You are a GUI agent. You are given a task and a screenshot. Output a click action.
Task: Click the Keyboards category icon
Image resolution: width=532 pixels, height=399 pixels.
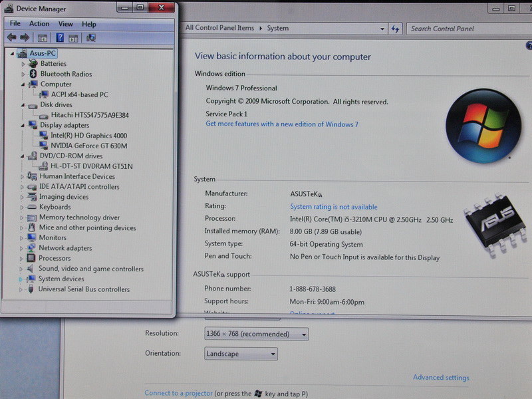pos(32,207)
